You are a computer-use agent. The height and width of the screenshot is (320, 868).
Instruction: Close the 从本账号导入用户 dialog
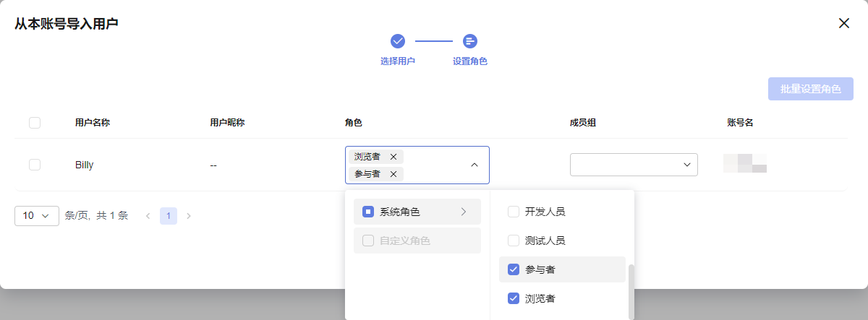point(843,23)
